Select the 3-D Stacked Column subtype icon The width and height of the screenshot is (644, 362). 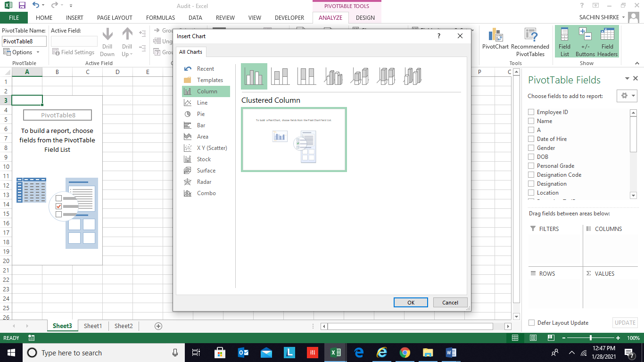point(360,76)
